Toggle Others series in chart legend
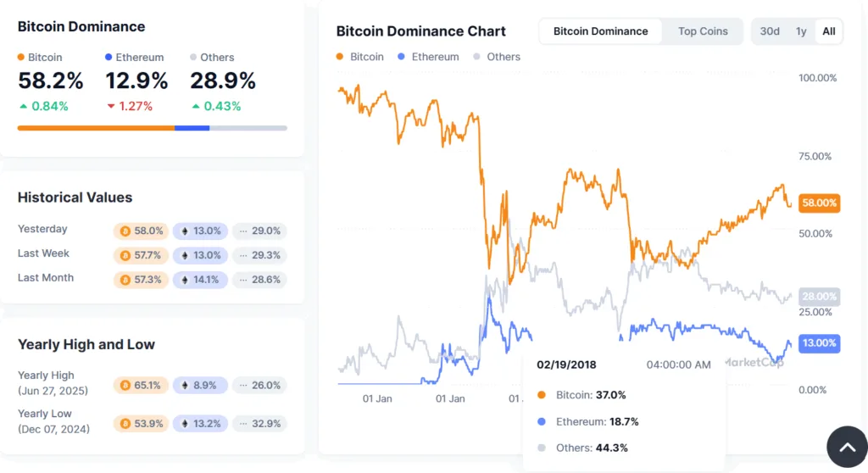 point(497,57)
